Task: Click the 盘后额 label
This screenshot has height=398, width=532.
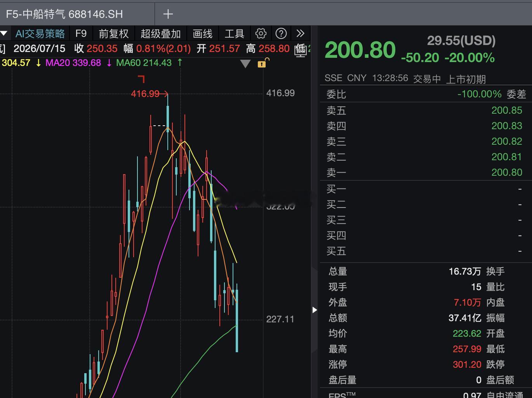Action: 500,380
